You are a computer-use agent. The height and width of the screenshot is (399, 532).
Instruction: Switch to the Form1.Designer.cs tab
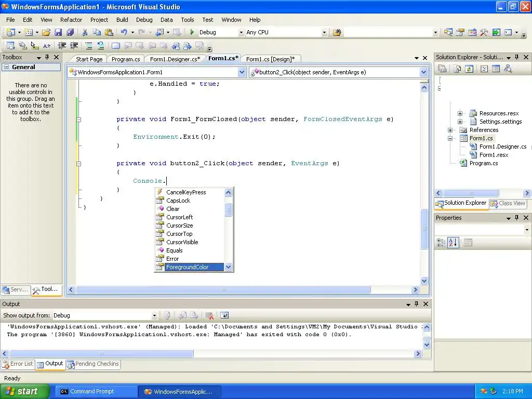175,59
